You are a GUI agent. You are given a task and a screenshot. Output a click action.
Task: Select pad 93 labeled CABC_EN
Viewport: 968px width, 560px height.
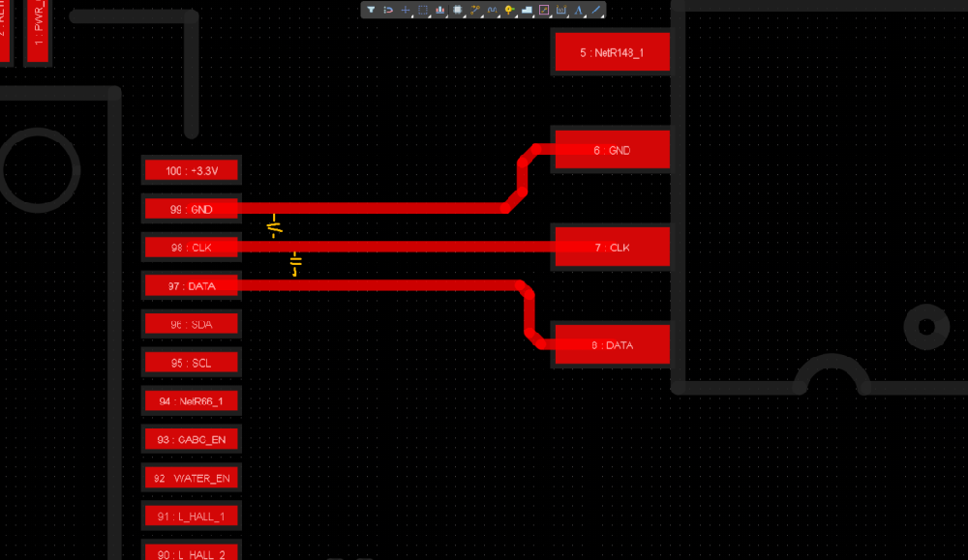[x=191, y=440]
